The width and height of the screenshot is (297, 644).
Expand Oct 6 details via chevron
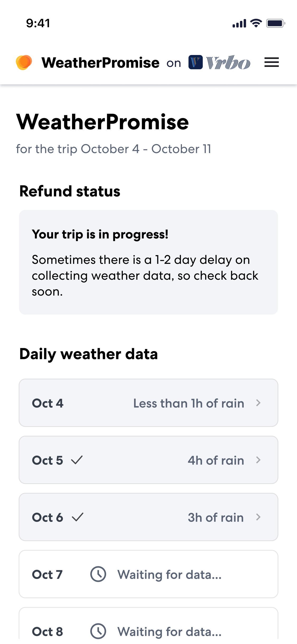click(x=258, y=517)
